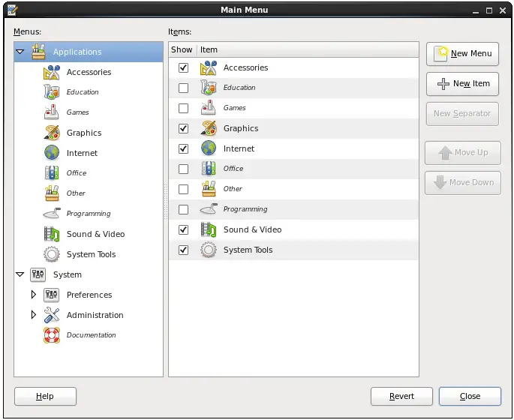This screenshot has width=514, height=420.
Task: Select Sound & Video icon in Menus tree
Action: 52,234
